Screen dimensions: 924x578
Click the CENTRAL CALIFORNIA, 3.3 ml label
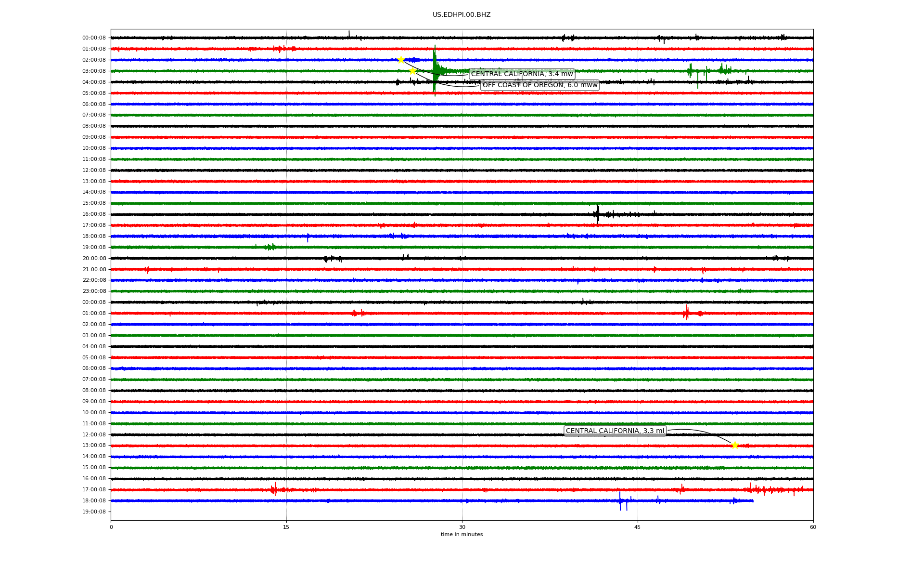click(615, 431)
